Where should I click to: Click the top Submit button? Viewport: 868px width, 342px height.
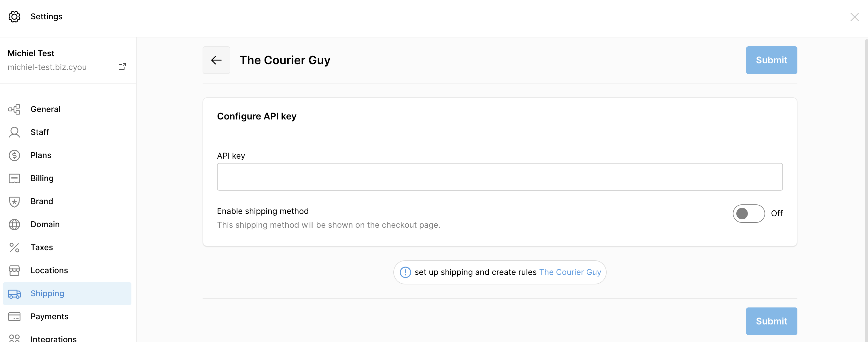pos(771,60)
